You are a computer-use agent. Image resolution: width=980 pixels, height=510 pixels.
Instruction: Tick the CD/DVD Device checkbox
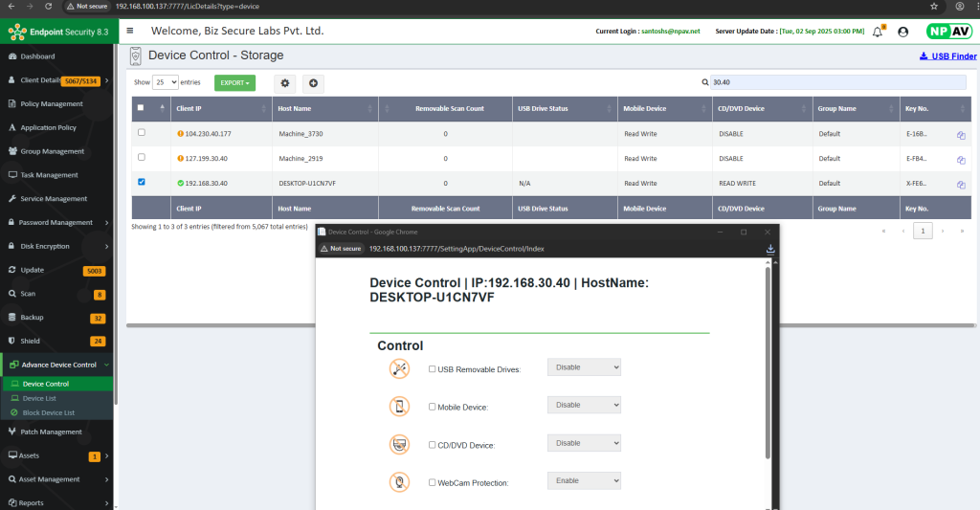pyautogui.click(x=432, y=444)
